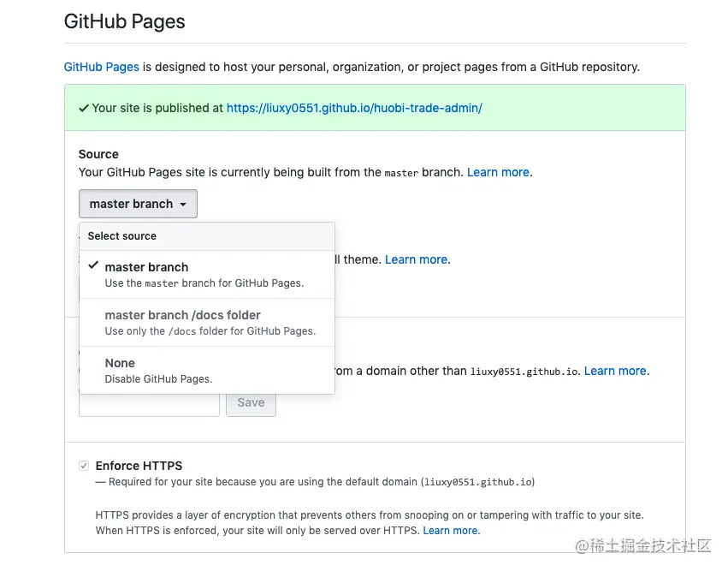Click the description 'Disable GitHub Pages.'
This screenshot has height=571, width=728.
(158, 379)
